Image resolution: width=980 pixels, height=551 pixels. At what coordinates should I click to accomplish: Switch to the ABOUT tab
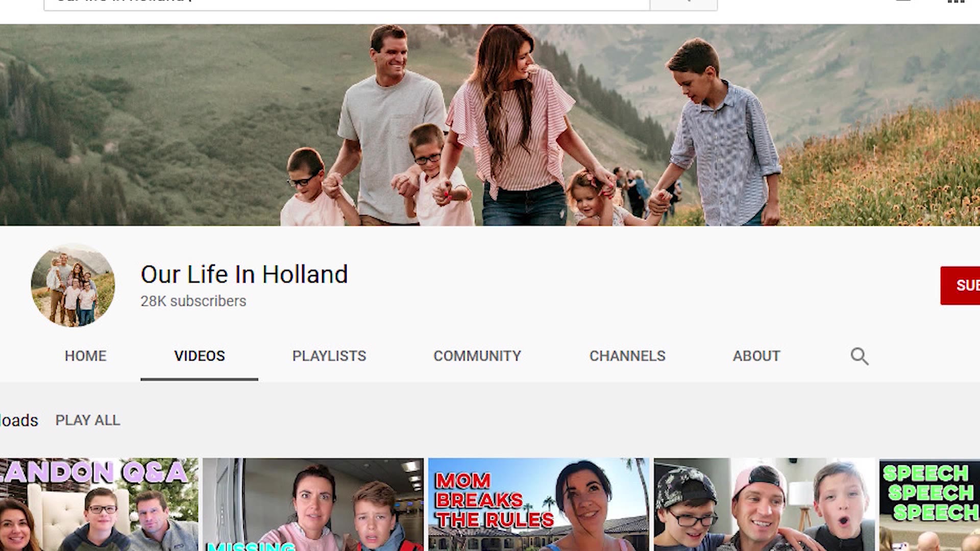756,356
